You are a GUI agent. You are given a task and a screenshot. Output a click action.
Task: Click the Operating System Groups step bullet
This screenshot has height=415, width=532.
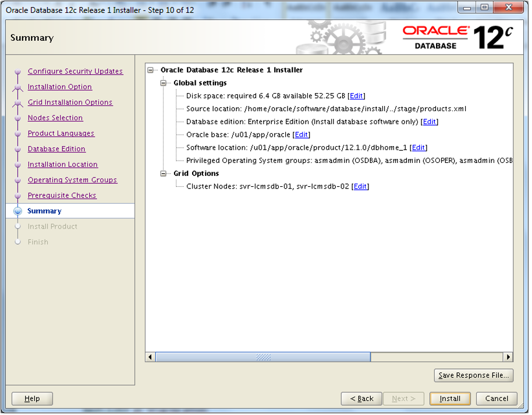coord(17,180)
